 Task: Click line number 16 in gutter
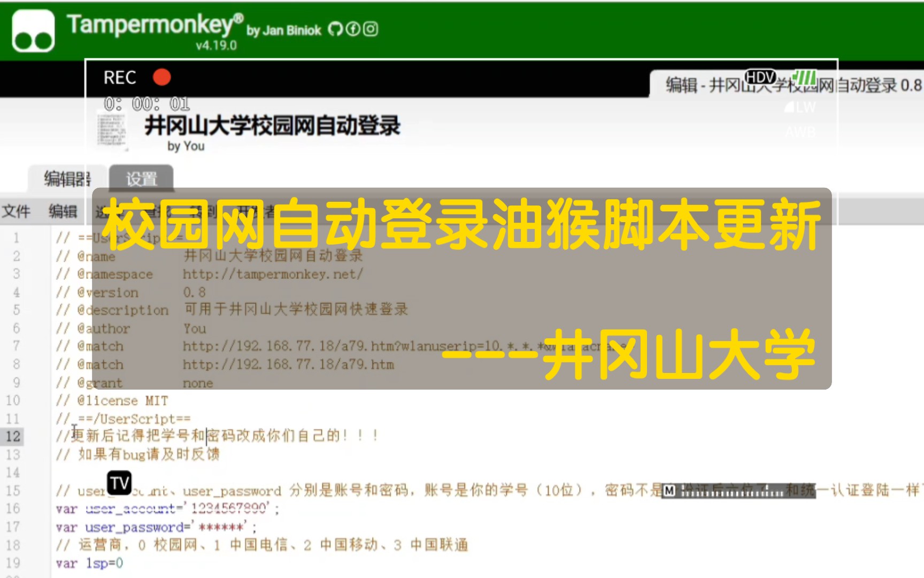pyautogui.click(x=13, y=508)
